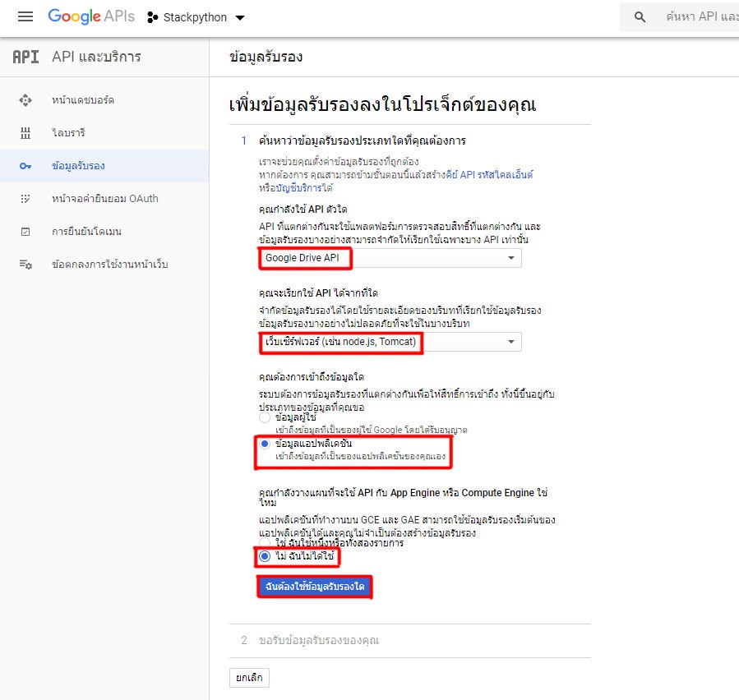This screenshot has height=700, width=739.
Task: Click the page usage agreements icon
Action: tap(25, 265)
